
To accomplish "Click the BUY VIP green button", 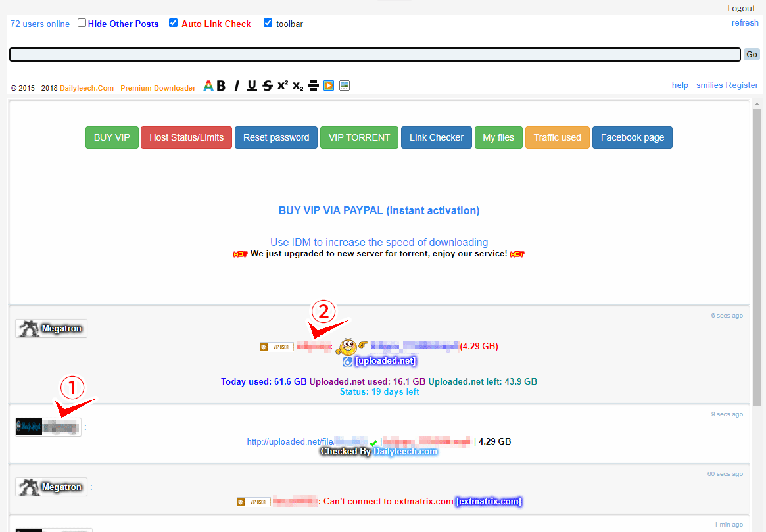I will coord(112,137).
